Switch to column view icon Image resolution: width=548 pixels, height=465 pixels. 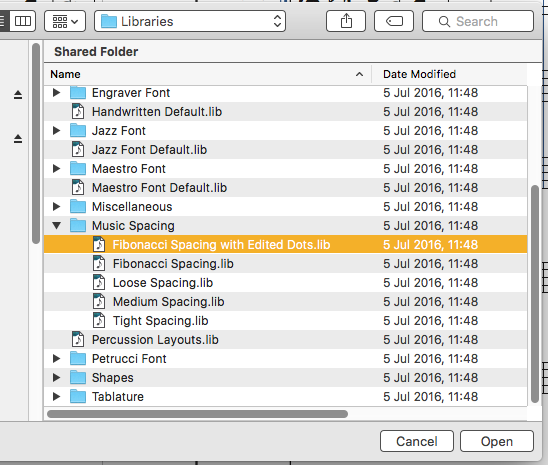23,21
